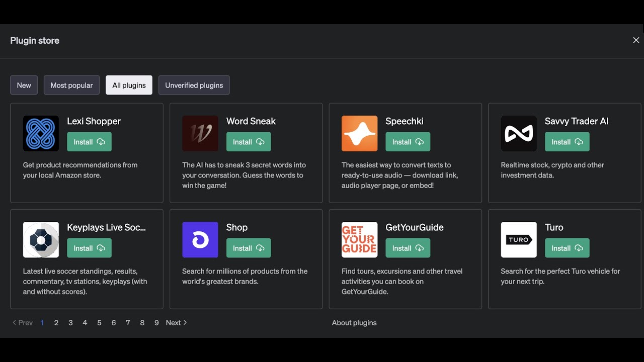Viewport: 644px width, 362px height.
Task: Close the Plugin store dialog
Action: (636, 40)
